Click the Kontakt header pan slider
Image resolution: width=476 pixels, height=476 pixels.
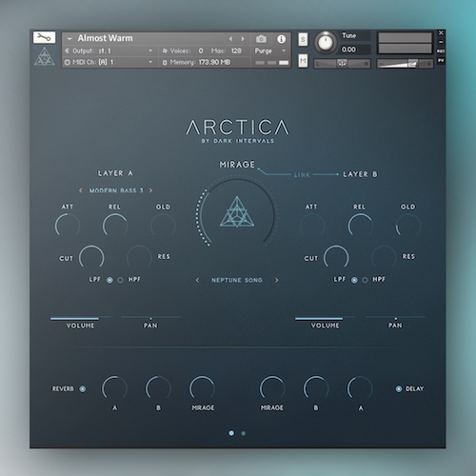342,64
